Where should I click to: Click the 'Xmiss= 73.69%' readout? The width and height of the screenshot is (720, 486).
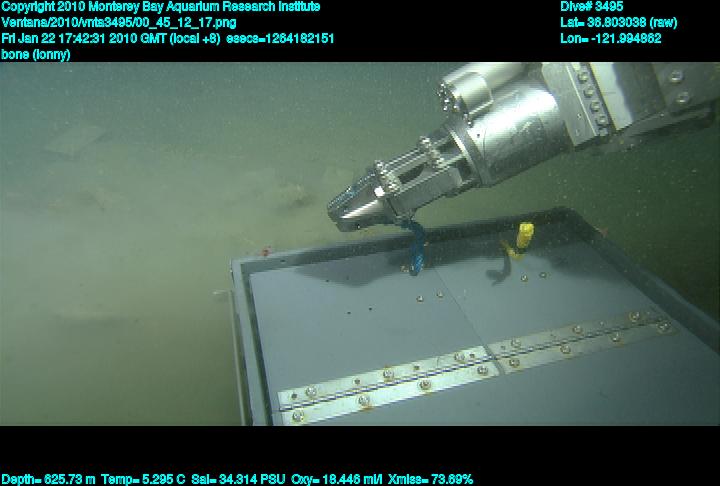[430, 480]
